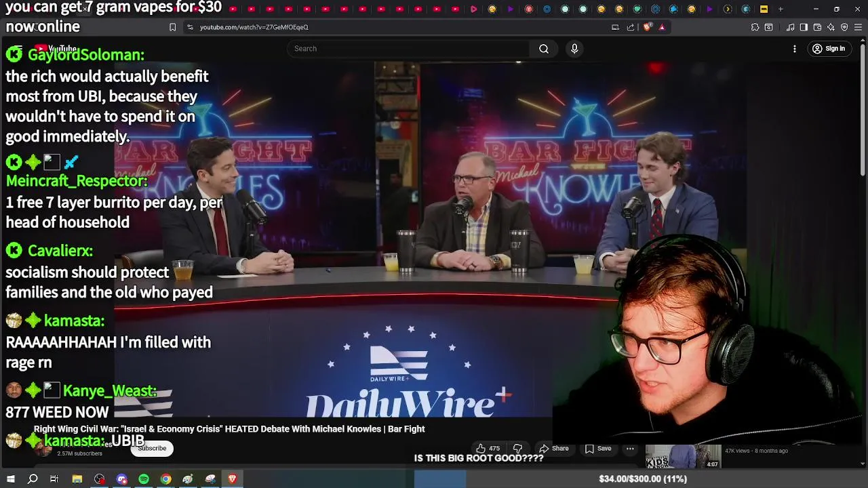Switch to the E icon tab
This screenshot has width=868, height=488.
(746, 9)
